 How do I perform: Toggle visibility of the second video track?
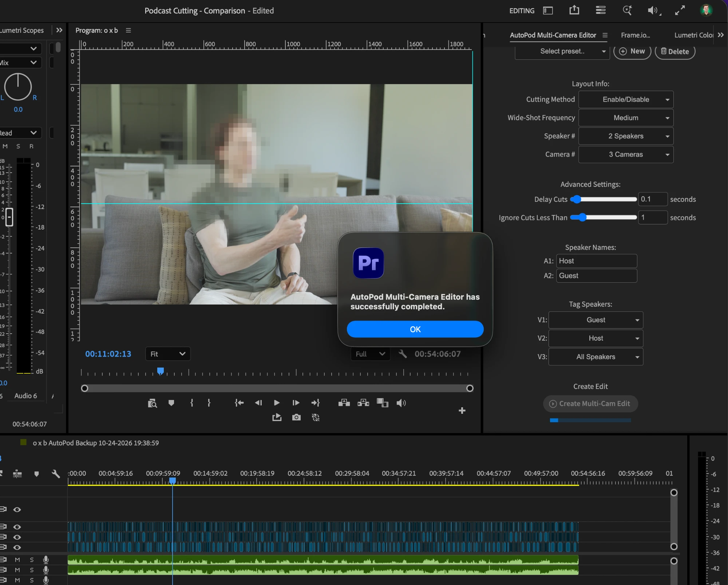click(x=17, y=527)
